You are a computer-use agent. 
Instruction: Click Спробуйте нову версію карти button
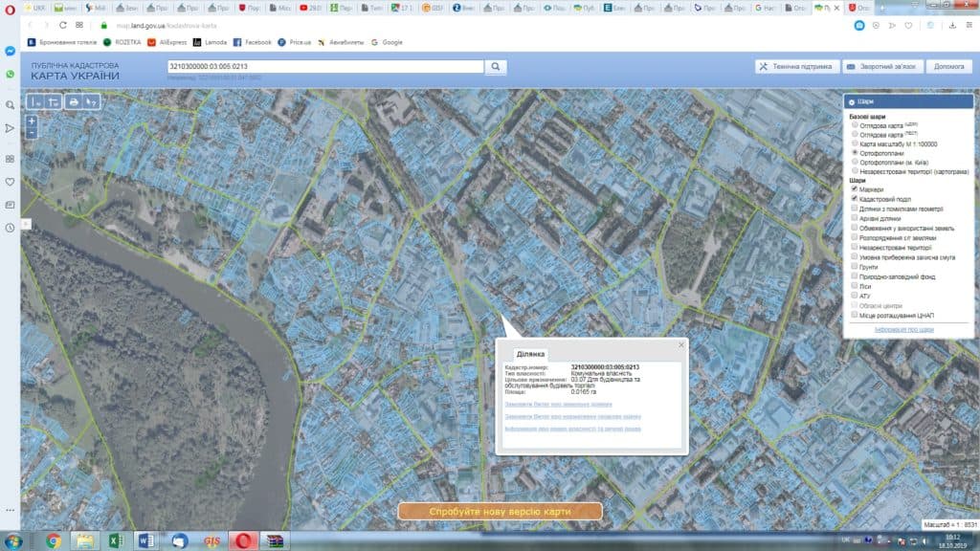point(500,512)
